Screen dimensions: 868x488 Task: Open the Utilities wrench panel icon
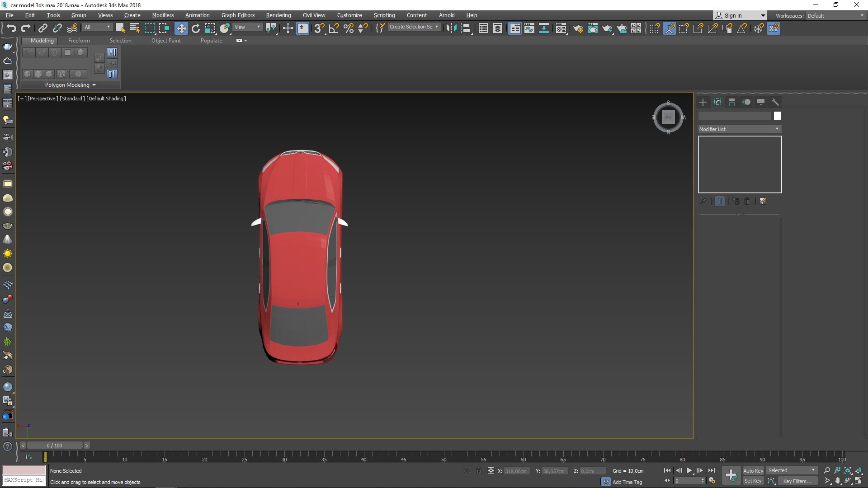[x=775, y=102]
